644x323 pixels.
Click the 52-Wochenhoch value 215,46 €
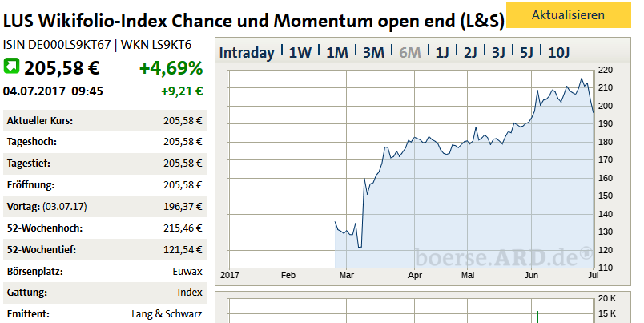coord(182,228)
